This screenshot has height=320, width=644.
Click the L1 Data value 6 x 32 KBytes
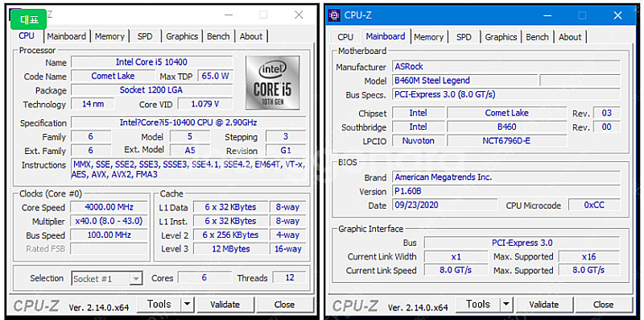[x=230, y=207]
